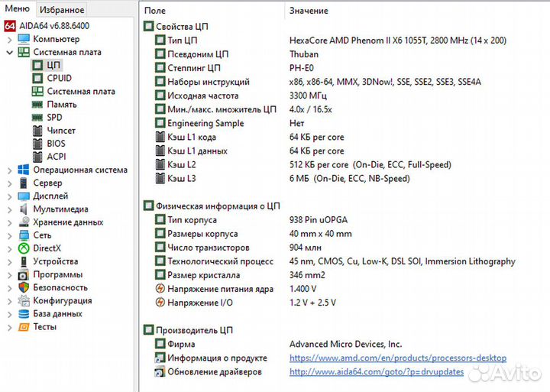Select the Тип корпуса row
Screen dimensions: 550x392
(251, 220)
